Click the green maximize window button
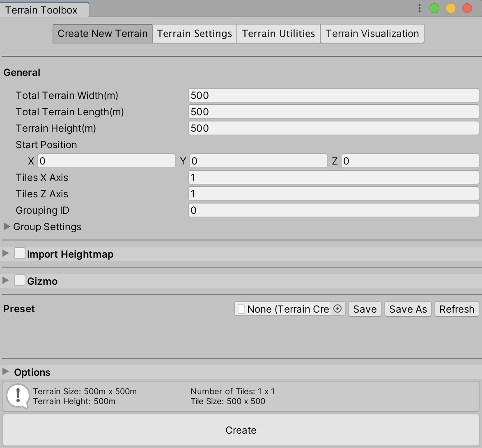Screen dimensions: 482x448 (x=434, y=8)
